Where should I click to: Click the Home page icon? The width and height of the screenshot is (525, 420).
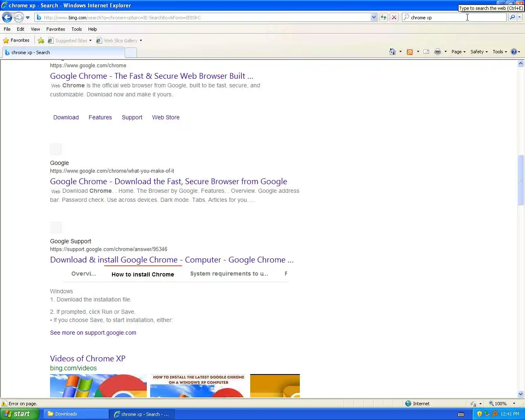(393, 52)
